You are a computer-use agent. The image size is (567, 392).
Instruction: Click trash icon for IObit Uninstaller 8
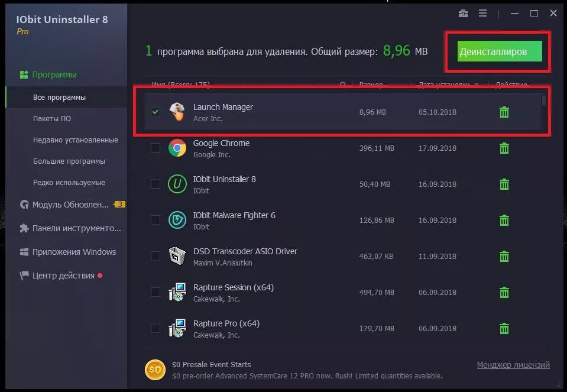click(504, 184)
